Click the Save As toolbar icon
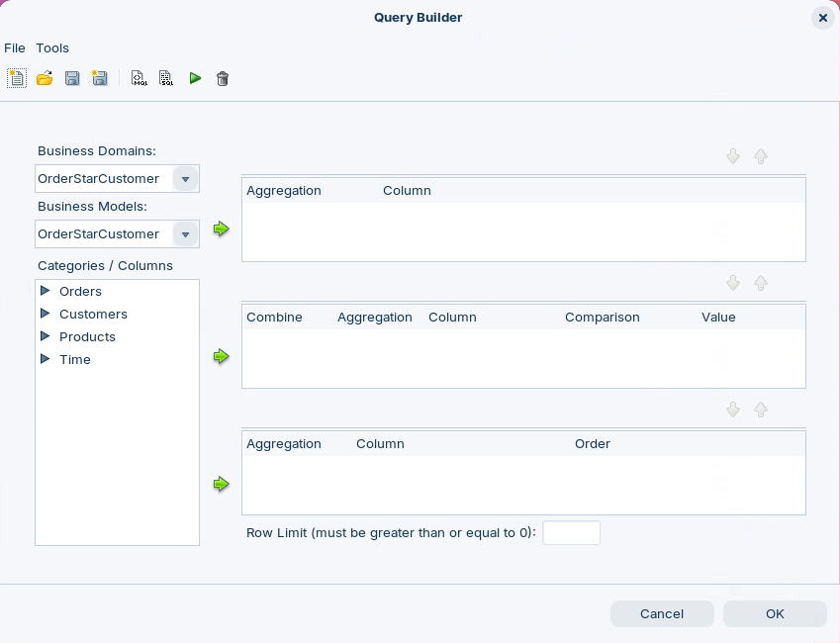This screenshot has height=643, width=840. [100, 78]
